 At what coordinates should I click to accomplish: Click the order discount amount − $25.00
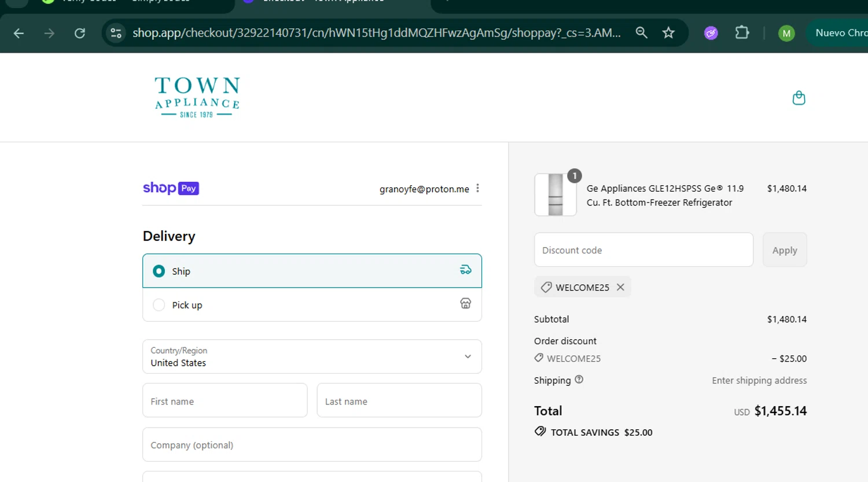[789, 359]
